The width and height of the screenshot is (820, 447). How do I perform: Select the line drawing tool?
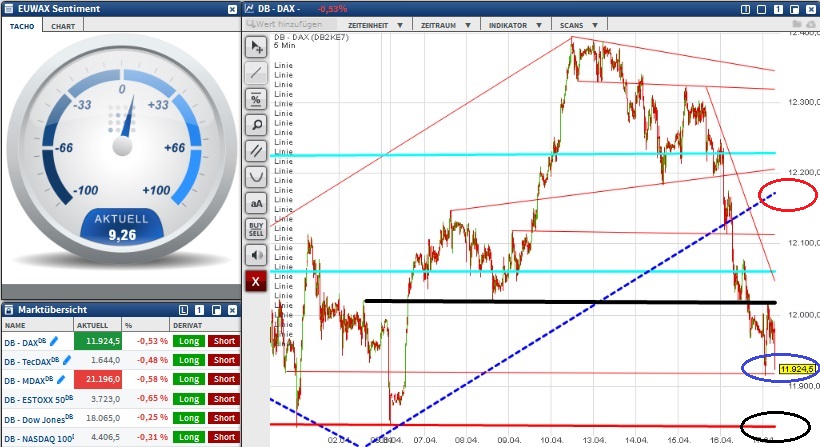coord(256,73)
